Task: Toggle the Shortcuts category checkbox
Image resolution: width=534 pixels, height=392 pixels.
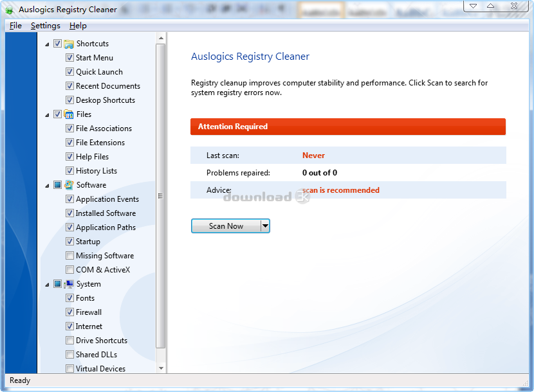Action: (x=57, y=44)
